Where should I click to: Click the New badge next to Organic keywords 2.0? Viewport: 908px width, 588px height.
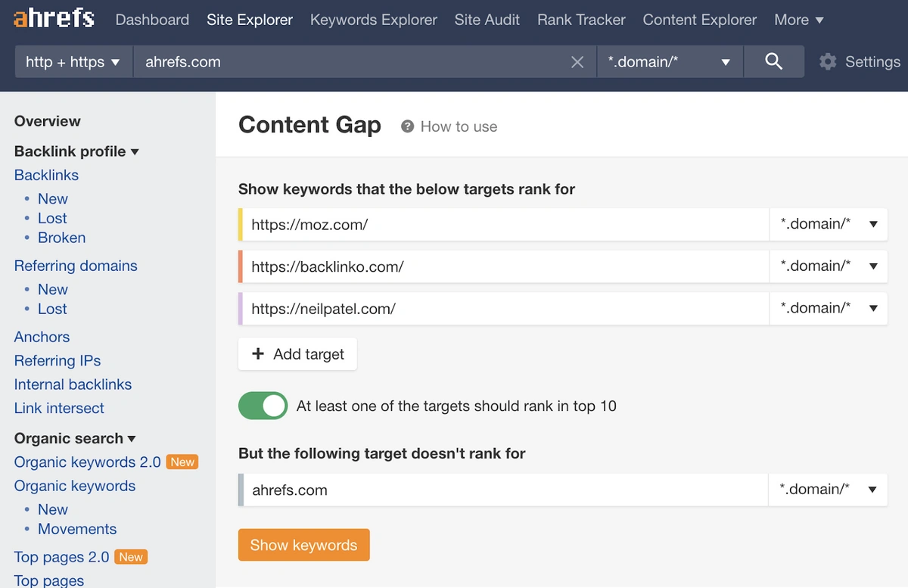pos(182,462)
